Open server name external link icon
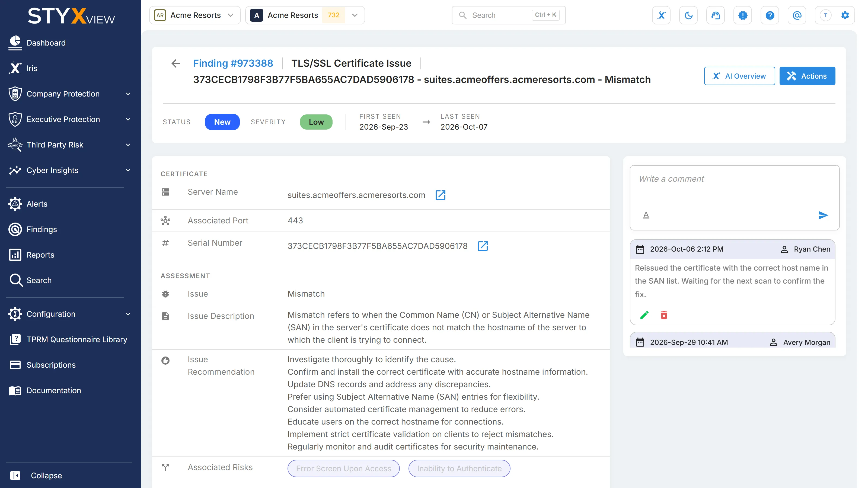The height and width of the screenshot is (488, 868). click(x=441, y=195)
